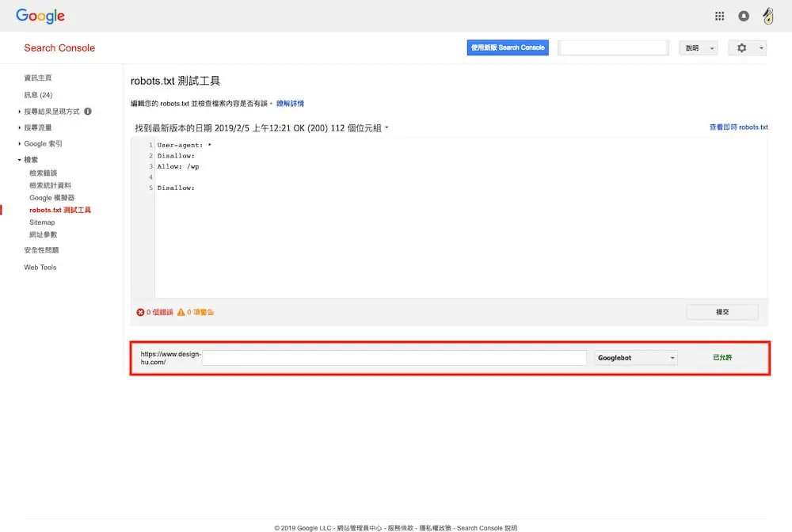Click the 0 項警告 warnings label
The height and width of the screenshot is (532, 792).
[x=200, y=313]
